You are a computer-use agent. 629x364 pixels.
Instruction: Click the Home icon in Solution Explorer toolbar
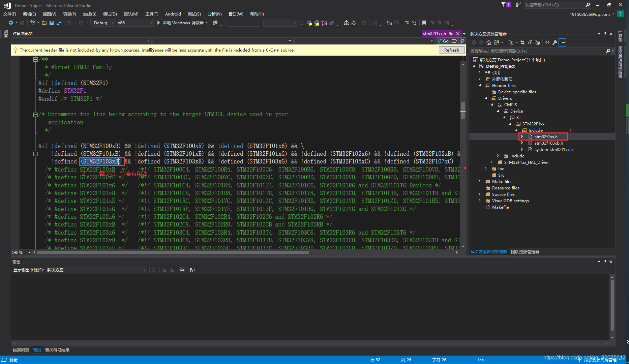click(x=489, y=42)
